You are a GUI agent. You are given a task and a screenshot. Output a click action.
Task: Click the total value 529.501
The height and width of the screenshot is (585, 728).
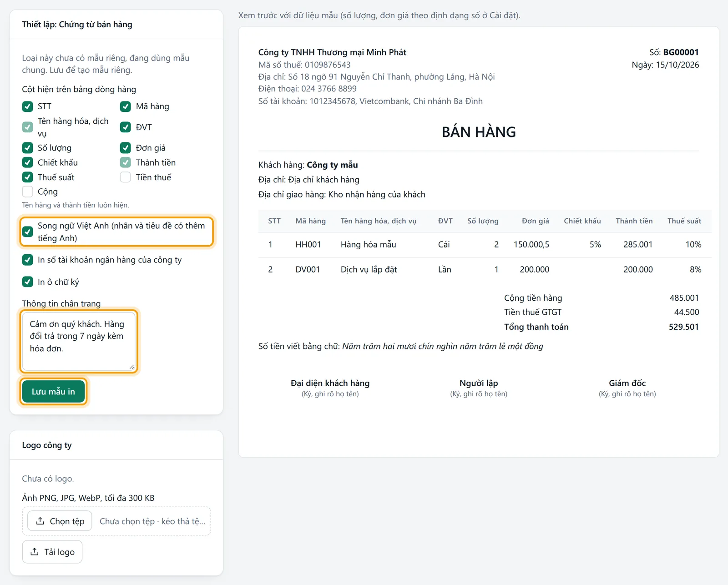(x=684, y=327)
